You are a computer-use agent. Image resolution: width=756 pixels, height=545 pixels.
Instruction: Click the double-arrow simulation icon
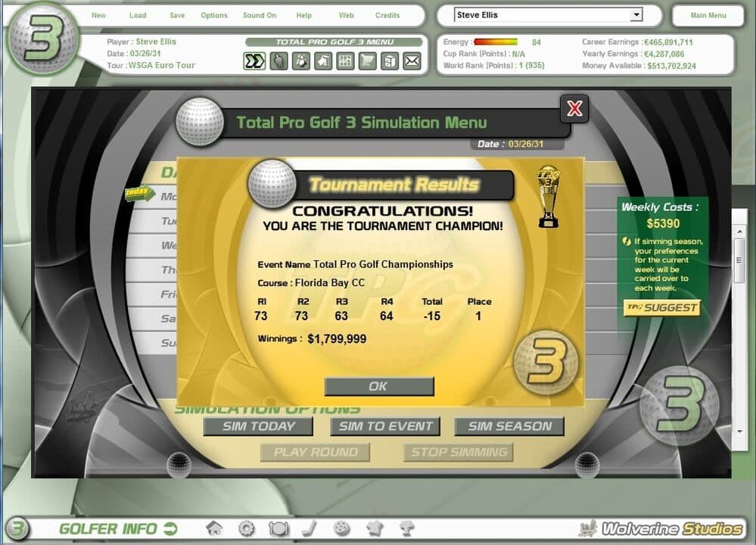[254, 61]
